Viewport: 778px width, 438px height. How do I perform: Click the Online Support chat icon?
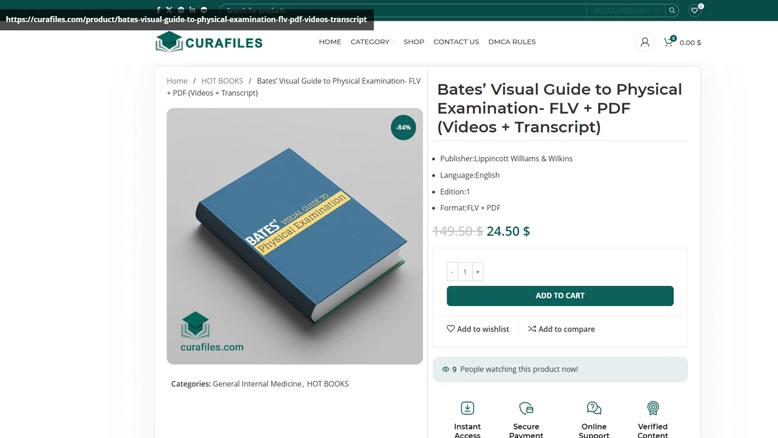[594, 408]
